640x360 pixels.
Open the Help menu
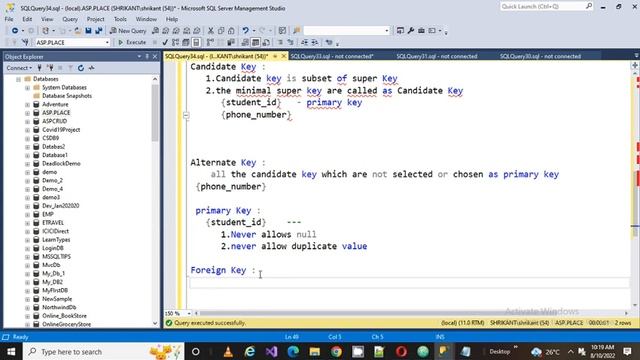pos(172,19)
